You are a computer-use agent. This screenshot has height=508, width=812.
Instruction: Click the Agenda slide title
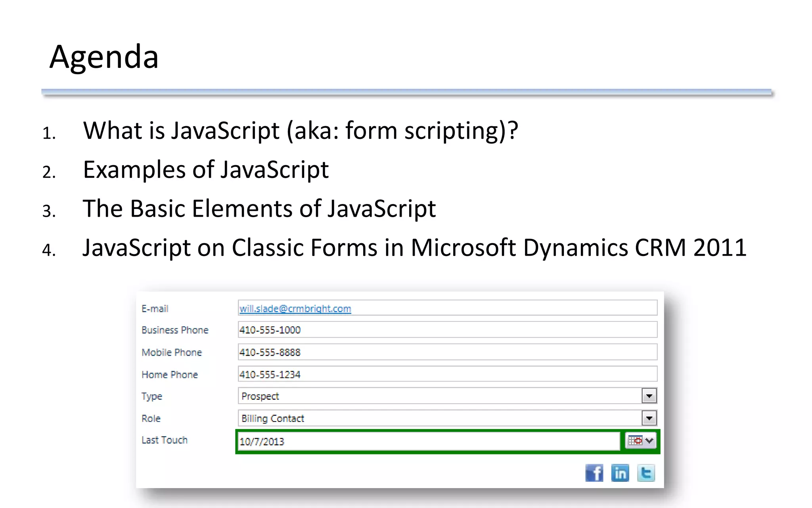click(104, 57)
